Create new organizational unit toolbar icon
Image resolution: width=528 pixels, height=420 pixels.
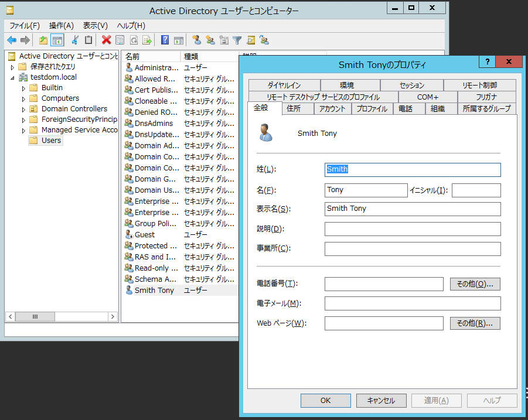click(x=224, y=40)
